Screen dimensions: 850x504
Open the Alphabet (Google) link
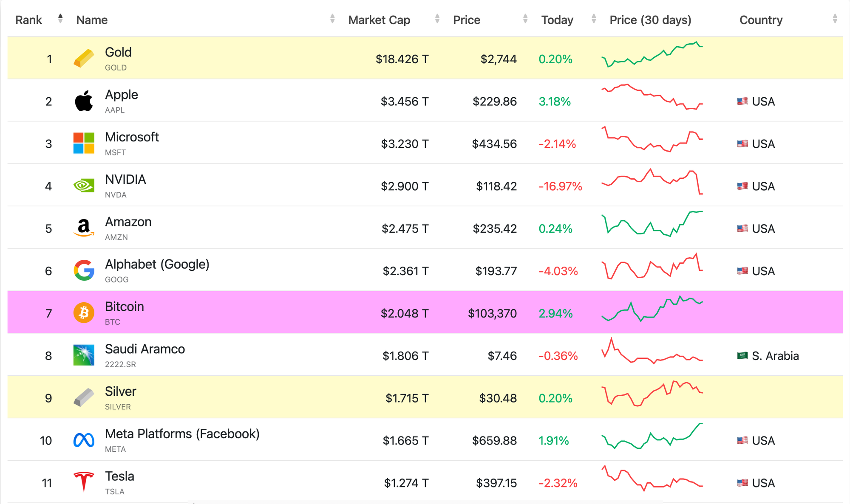pos(157,265)
